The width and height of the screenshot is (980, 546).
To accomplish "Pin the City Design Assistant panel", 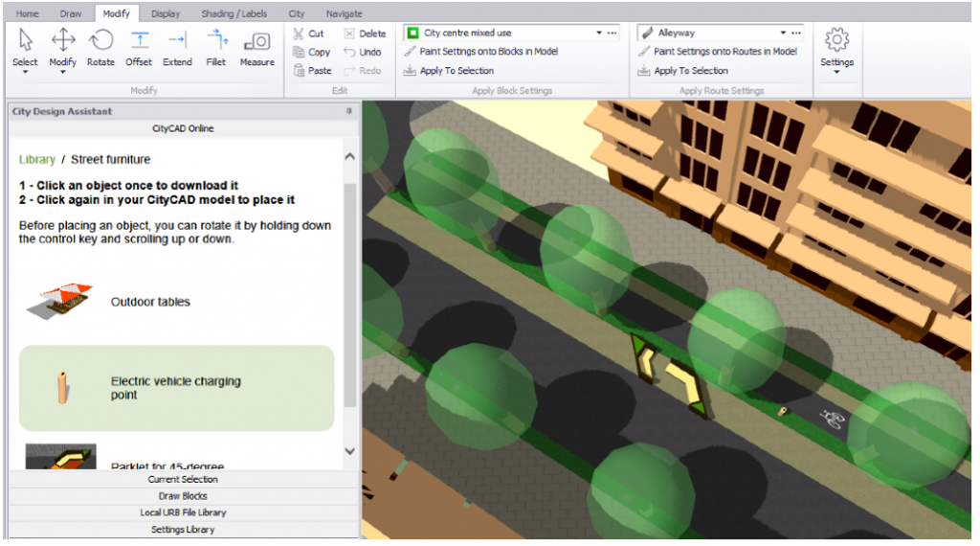I will [x=349, y=112].
